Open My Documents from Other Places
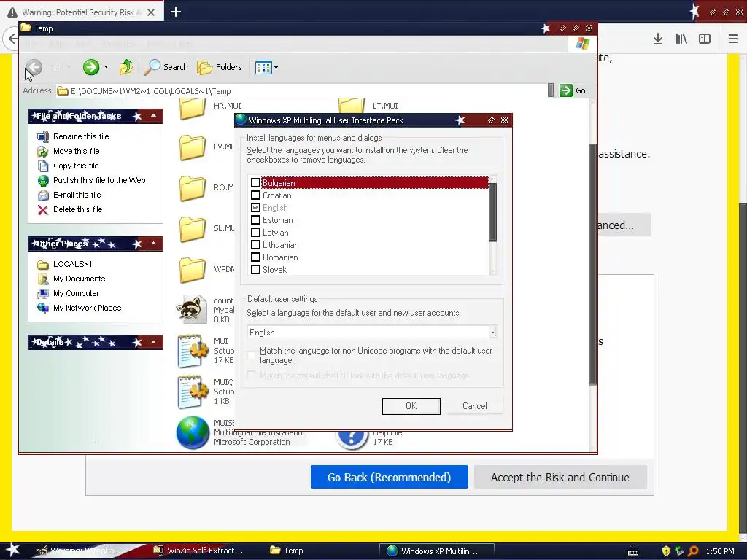This screenshot has height=560, width=747. click(79, 279)
